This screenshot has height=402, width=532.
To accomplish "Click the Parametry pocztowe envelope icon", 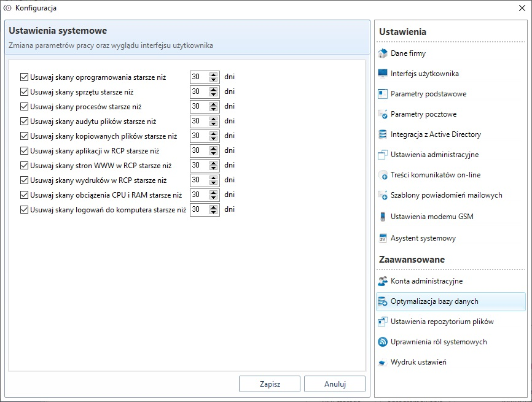I will pyautogui.click(x=383, y=114).
